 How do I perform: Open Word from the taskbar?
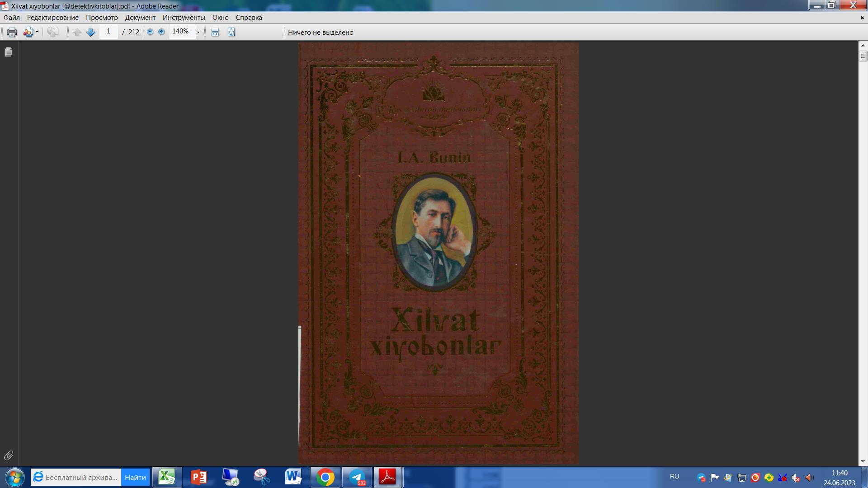point(293,477)
